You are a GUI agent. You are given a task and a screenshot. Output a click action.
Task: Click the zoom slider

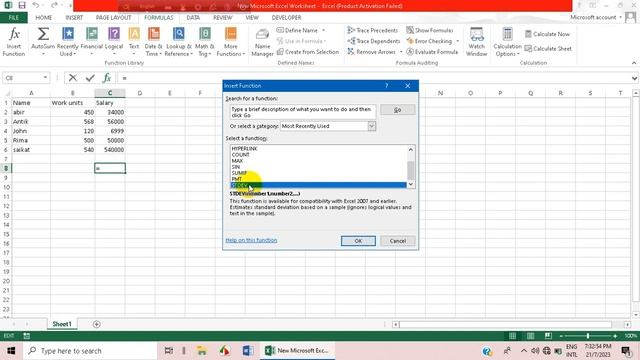pos(588,336)
